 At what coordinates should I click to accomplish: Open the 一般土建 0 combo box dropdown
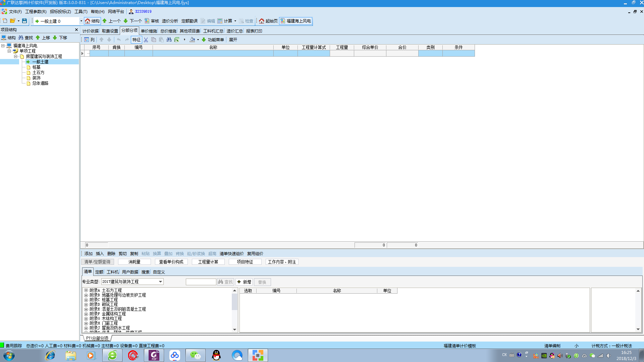point(81,21)
